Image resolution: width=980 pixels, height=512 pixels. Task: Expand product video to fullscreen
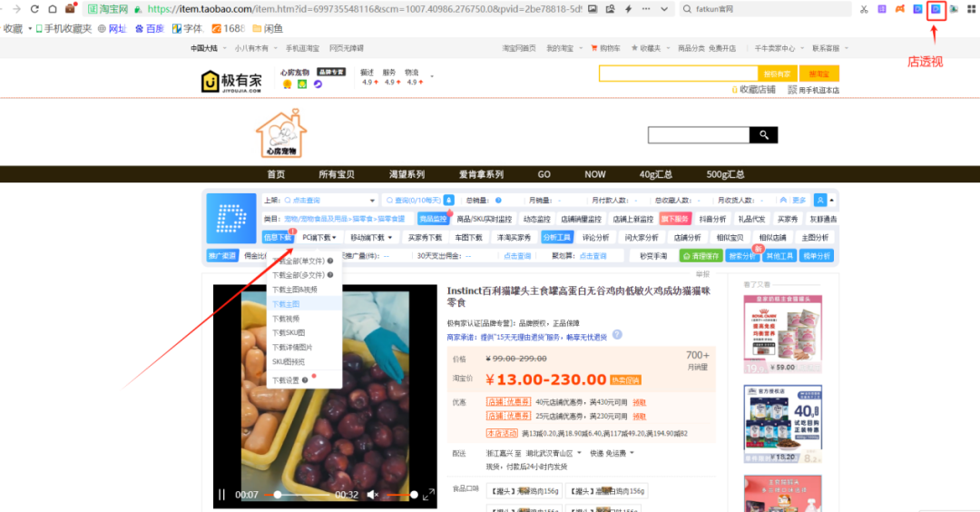tap(428, 495)
